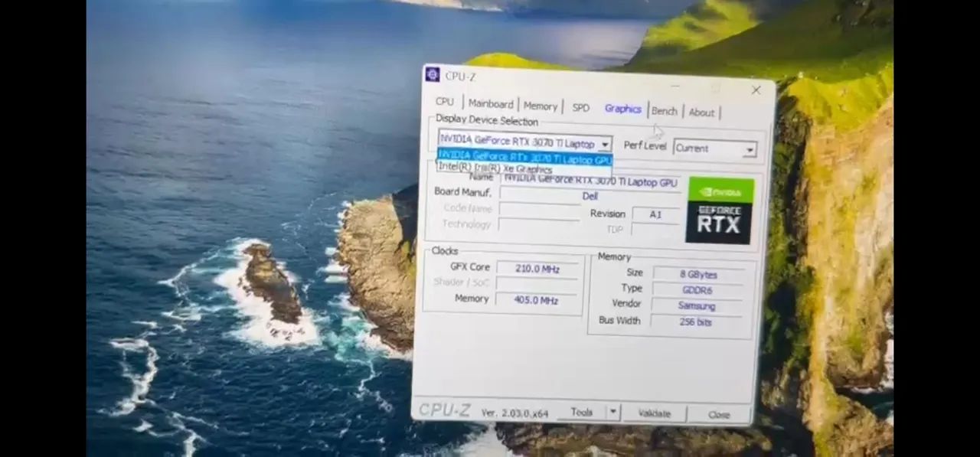Switch to the About tab
Image resolution: width=980 pixels, height=457 pixels.
pyautogui.click(x=701, y=113)
